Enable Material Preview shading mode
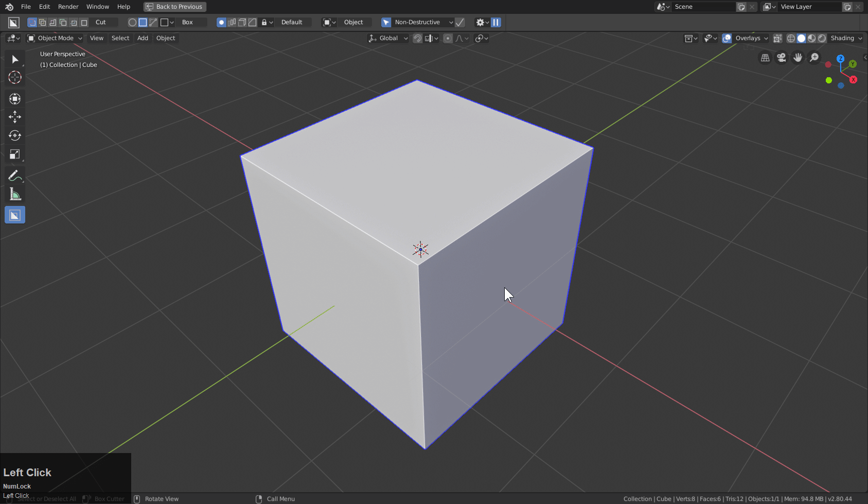 (x=811, y=38)
